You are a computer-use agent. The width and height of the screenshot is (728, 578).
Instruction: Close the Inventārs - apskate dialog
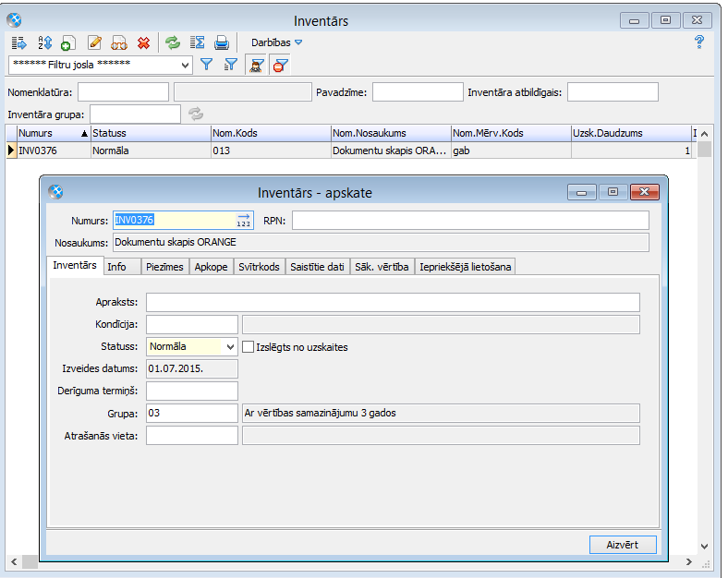pos(645,191)
